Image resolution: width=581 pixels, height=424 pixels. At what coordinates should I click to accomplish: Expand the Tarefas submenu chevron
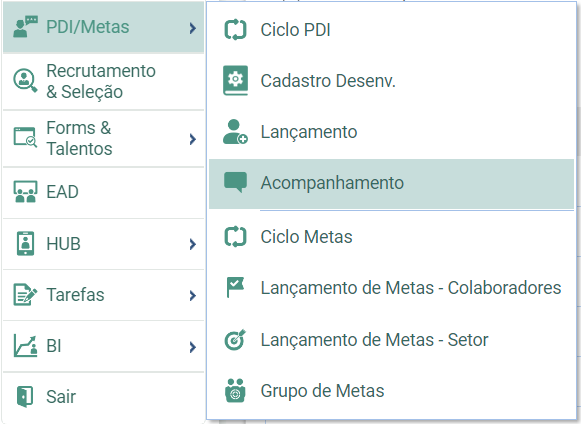[x=192, y=295]
